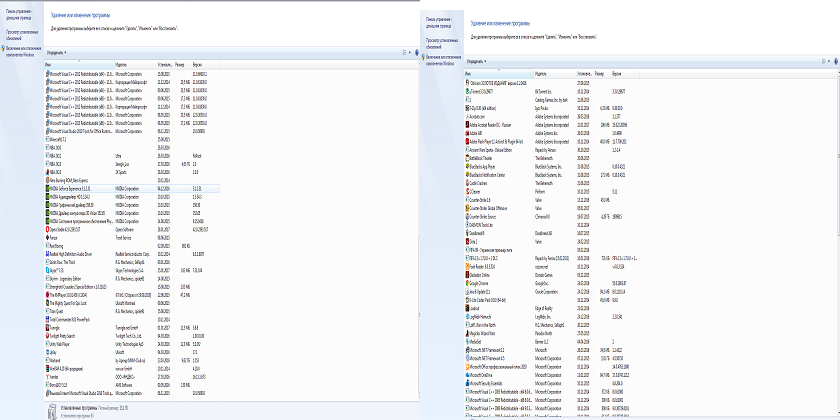The height and width of the screenshot is (420, 840).
Task: Open control panel home link in left window
Action: 19,14
